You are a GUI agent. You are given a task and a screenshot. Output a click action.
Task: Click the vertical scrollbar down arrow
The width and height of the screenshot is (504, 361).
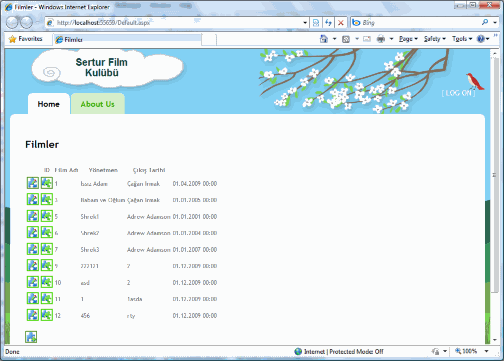point(495,340)
